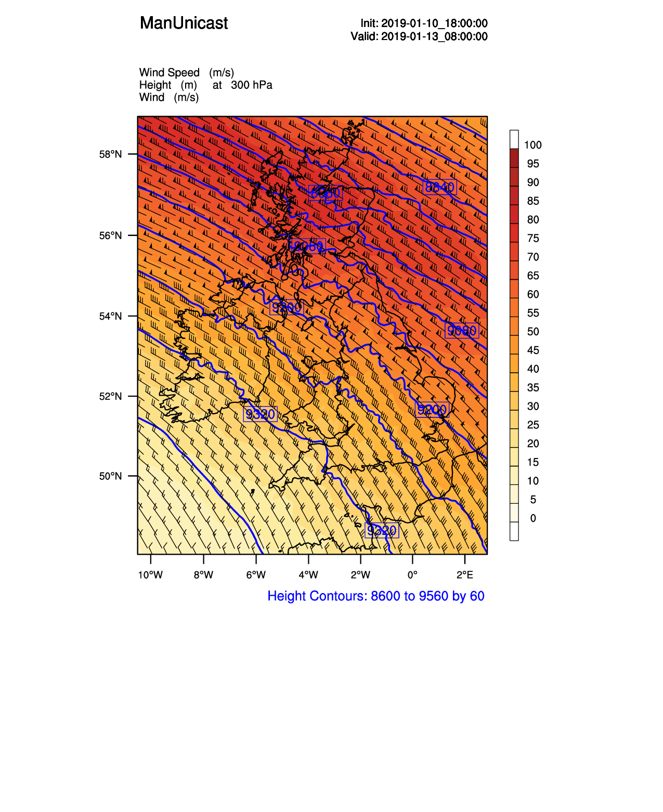Click the 2°W longitude label
The height and width of the screenshot is (812, 663).
360,575
